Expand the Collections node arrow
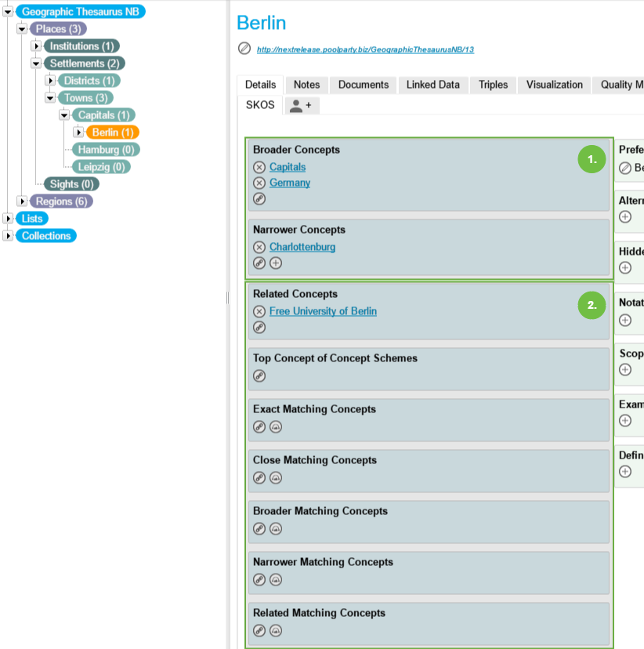This screenshot has height=649, width=644. 8,236
